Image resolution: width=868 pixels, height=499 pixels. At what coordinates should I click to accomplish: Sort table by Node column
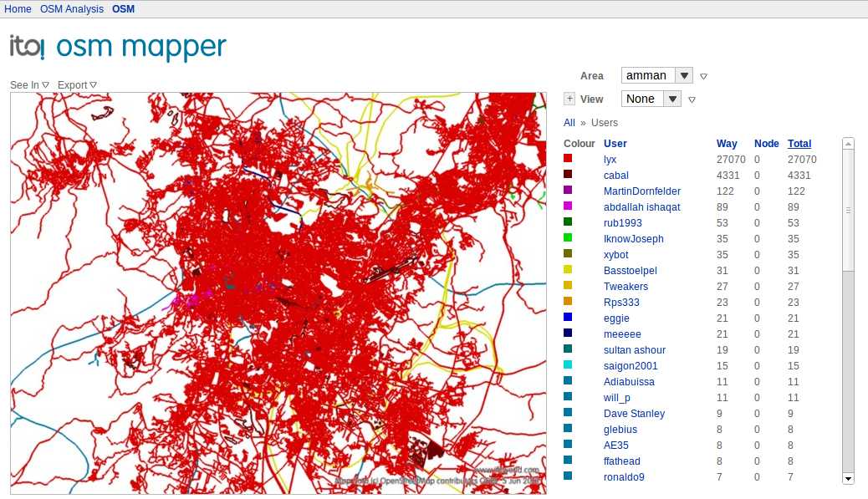tap(766, 143)
